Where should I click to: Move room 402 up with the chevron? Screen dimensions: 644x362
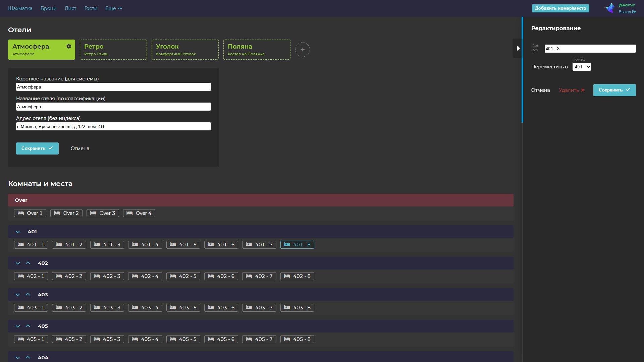coord(28,263)
